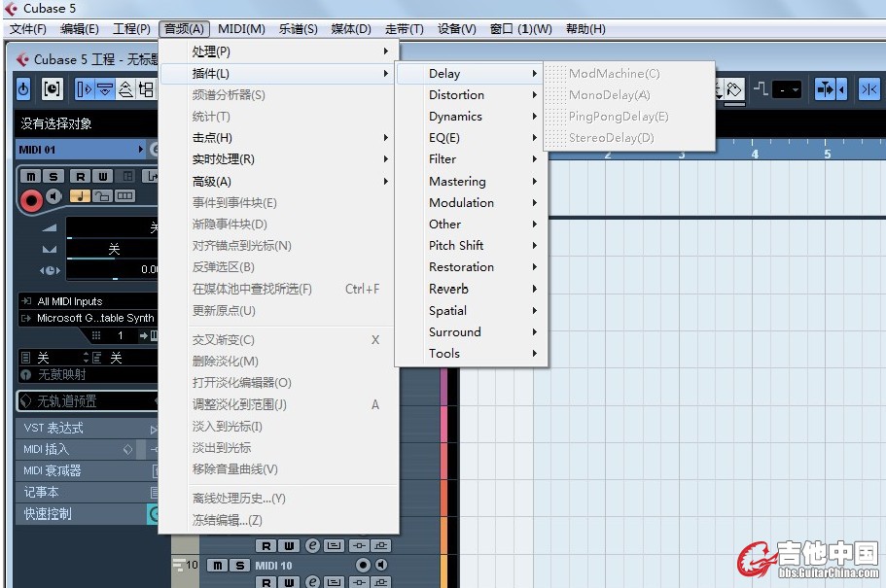The width and height of the screenshot is (886, 588).
Task: Solo the MIDI 10 track
Action: [x=239, y=566]
